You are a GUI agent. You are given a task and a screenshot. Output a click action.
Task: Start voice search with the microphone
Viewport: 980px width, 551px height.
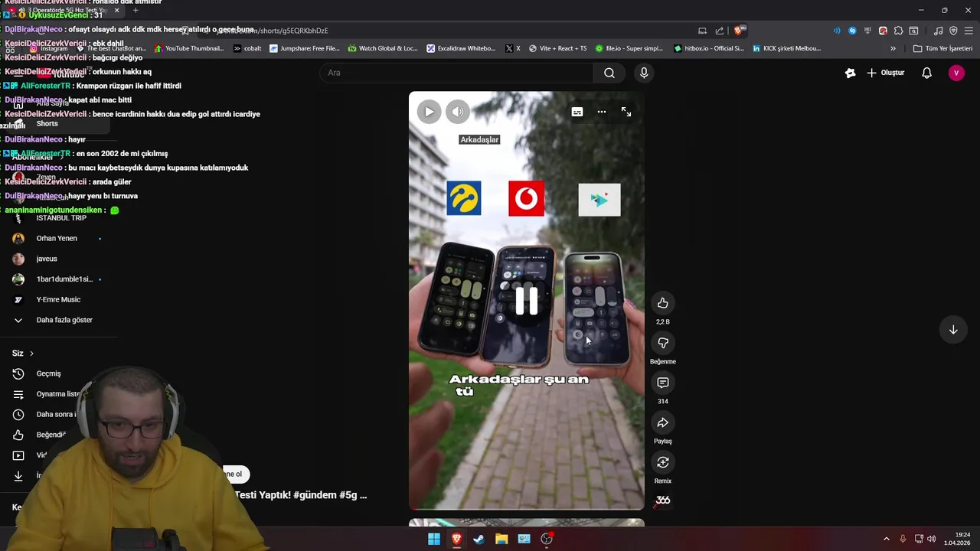pos(644,73)
